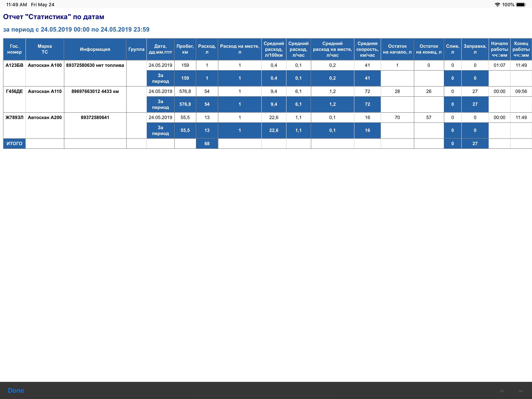Tap average consumption 9,4 in the white Г456ДЕ row

tap(274, 91)
